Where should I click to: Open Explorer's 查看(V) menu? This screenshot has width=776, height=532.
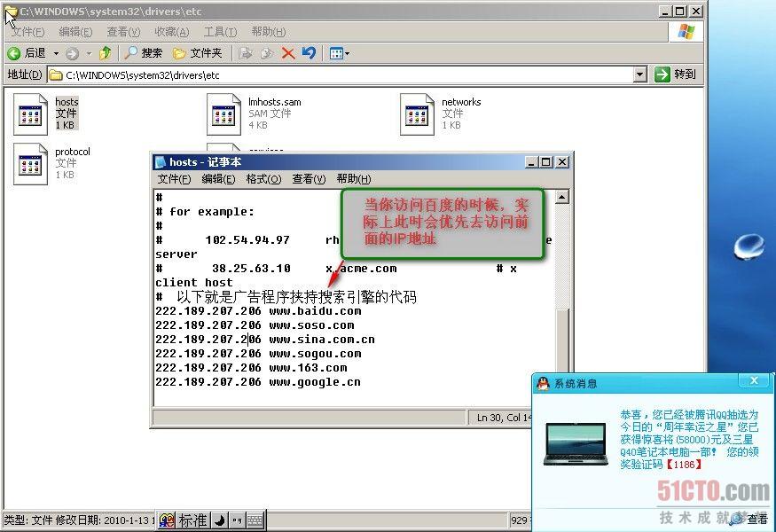(124, 32)
